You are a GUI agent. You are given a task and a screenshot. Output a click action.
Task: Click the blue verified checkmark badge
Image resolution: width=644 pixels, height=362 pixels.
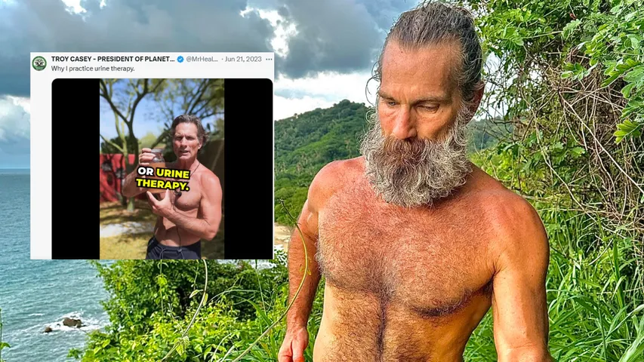(180, 59)
